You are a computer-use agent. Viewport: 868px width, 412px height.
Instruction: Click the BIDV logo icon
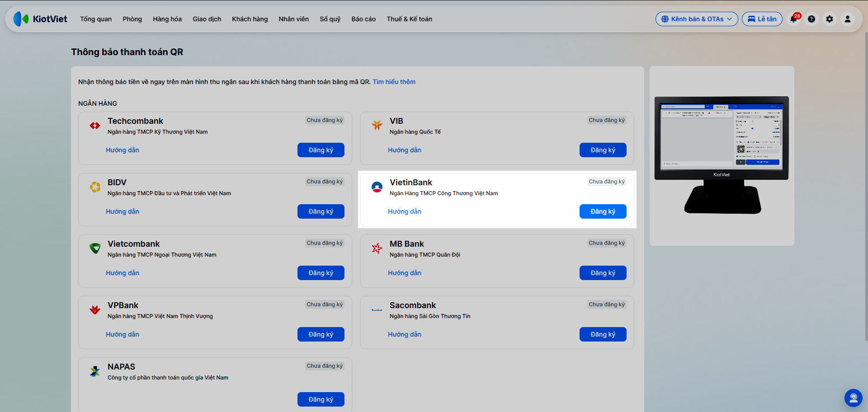click(95, 187)
